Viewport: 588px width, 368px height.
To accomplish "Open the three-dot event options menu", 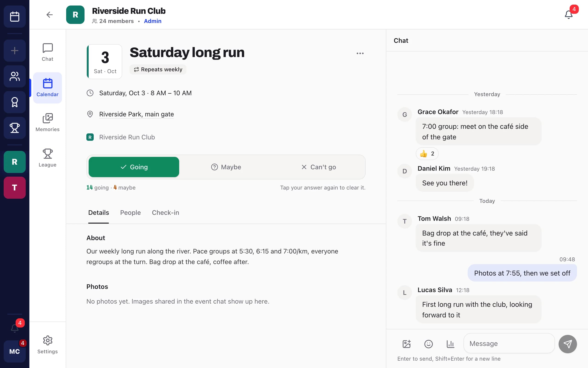I will (360, 53).
